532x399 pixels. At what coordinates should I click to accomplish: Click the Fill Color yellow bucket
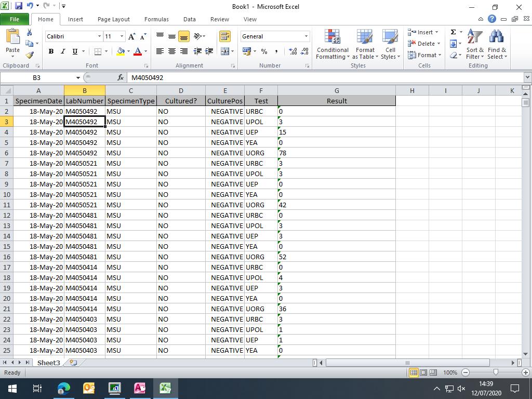coord(121,51)
